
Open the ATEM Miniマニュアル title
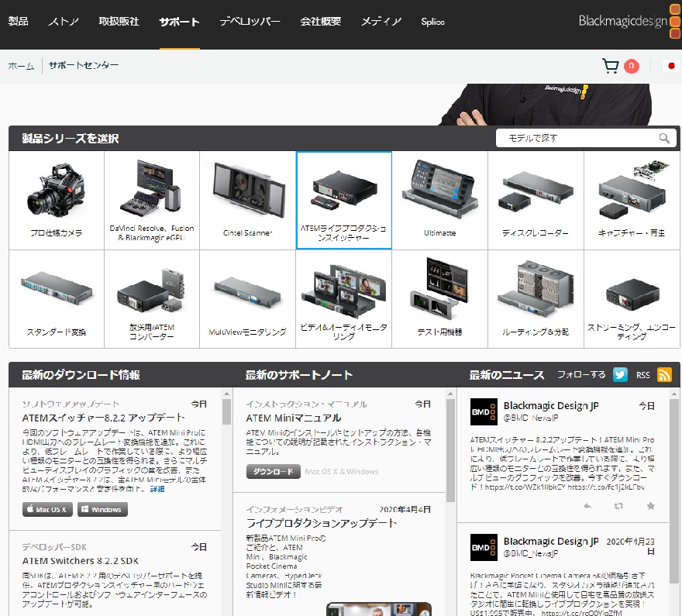[x=294, y=418]
